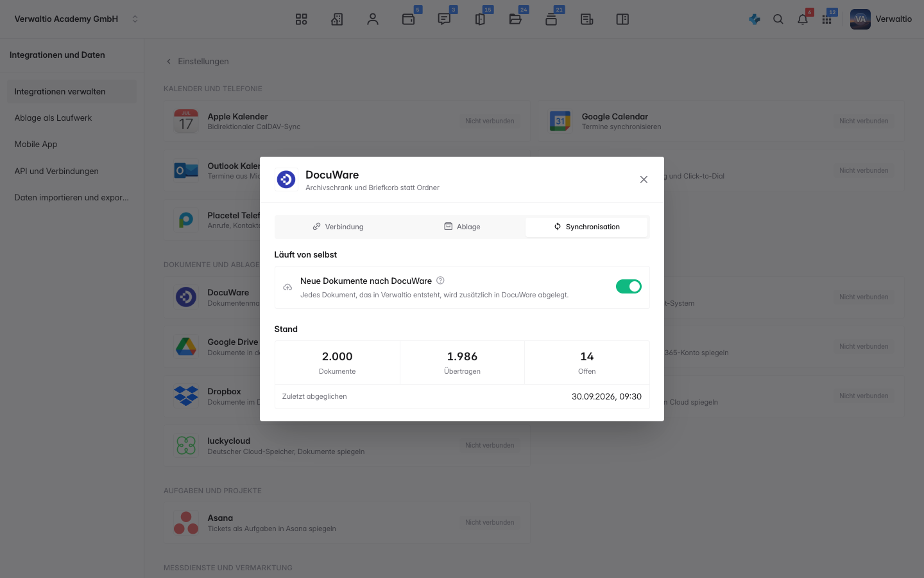
Task: Close the DocuWare dialog
Action: click(644, 180)
